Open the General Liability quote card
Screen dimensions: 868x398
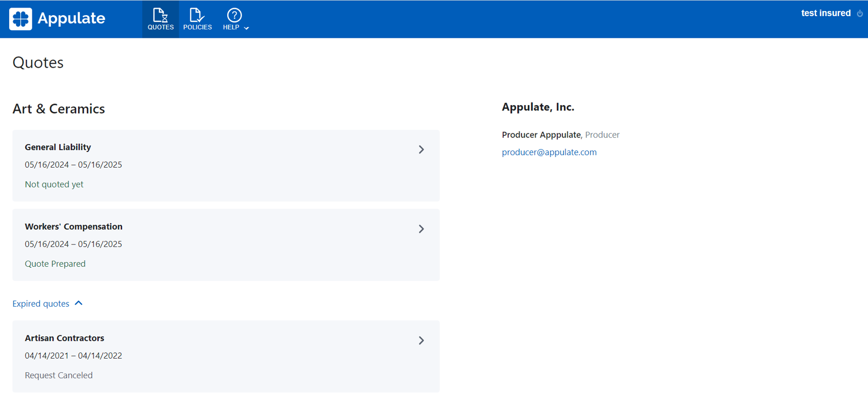[x=226, y=166]
